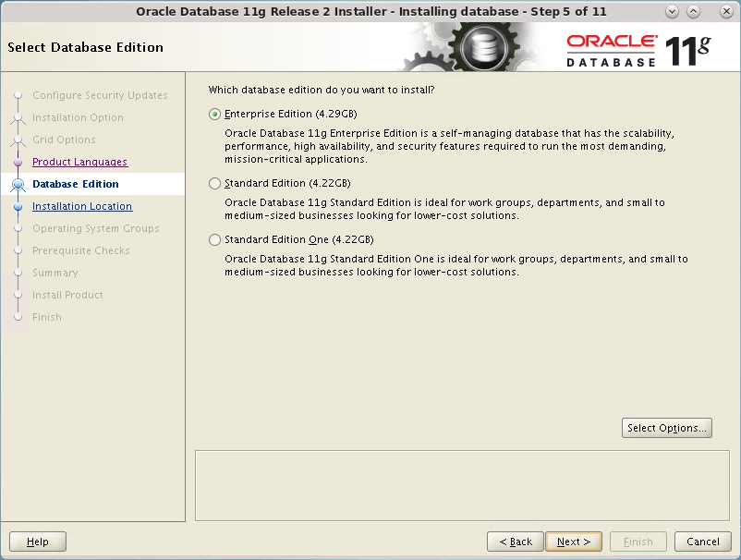Click the Operating System Groups step
741x560 pixels.
(96, 229)
